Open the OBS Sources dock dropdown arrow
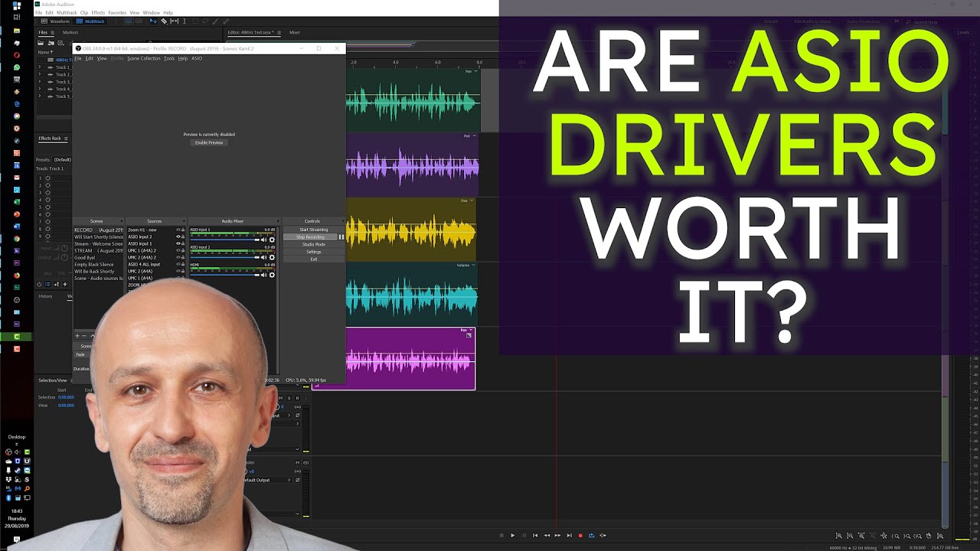This screenshot has width=980, height=551. [184, 221]
